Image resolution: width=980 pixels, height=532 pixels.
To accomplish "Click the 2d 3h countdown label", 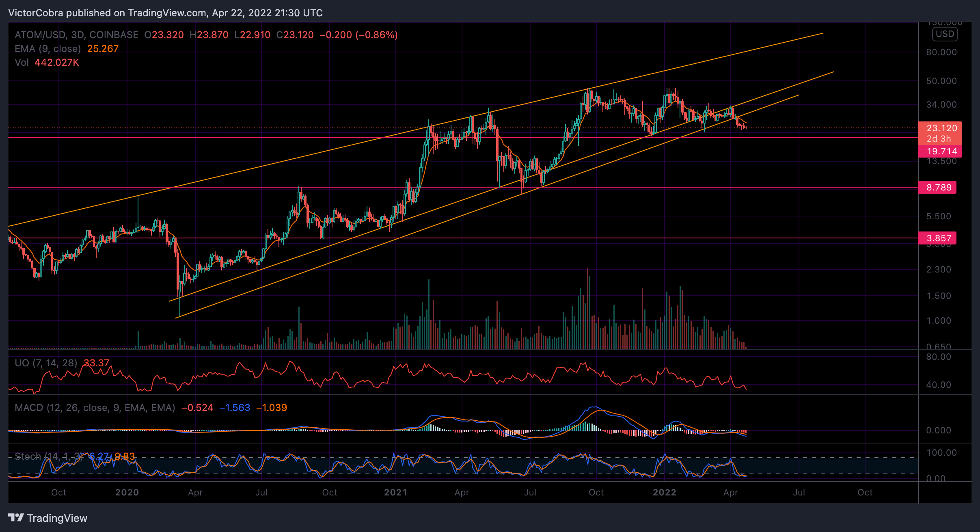I will pyautogui.click(x=939, y=139).
